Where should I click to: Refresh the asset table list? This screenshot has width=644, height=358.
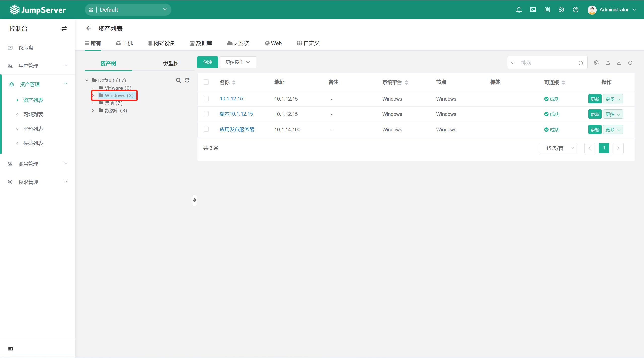(630, 63)
